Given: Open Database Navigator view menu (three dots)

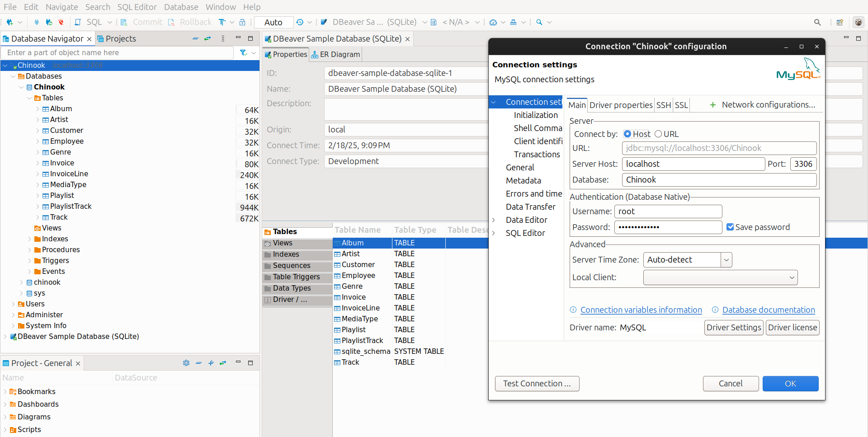Looking at the screenshot, I should click(x=223, y=39).
